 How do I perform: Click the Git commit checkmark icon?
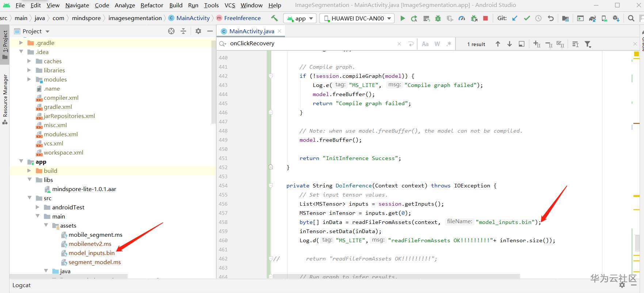coord(527,18)
